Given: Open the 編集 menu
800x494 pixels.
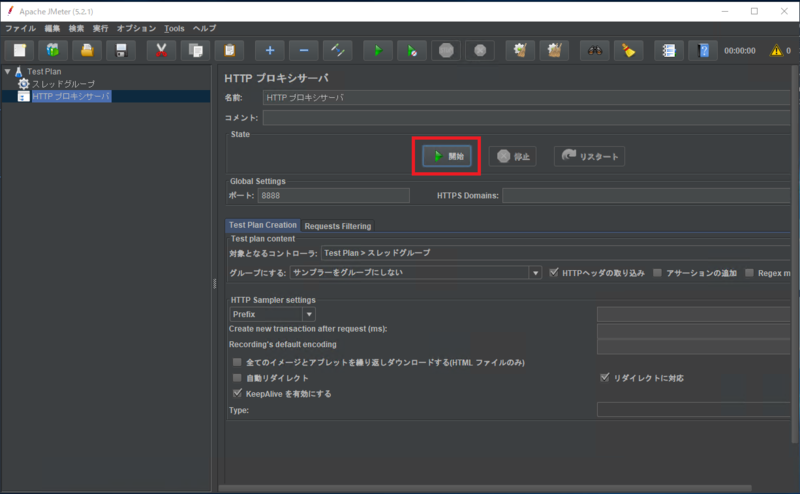Looking at the screenshot, I should (52, 28).
